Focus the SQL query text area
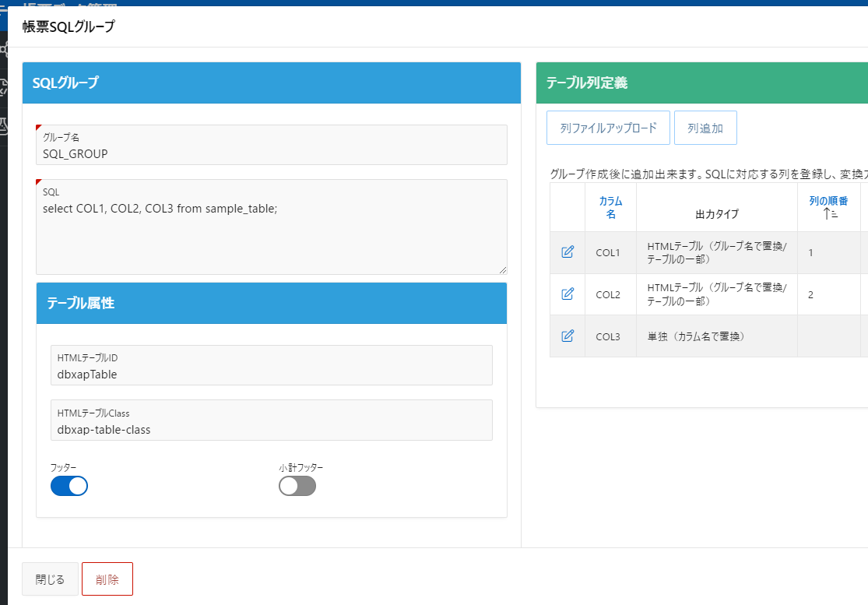This screenshot has height=605, width=868. point(271,226)
